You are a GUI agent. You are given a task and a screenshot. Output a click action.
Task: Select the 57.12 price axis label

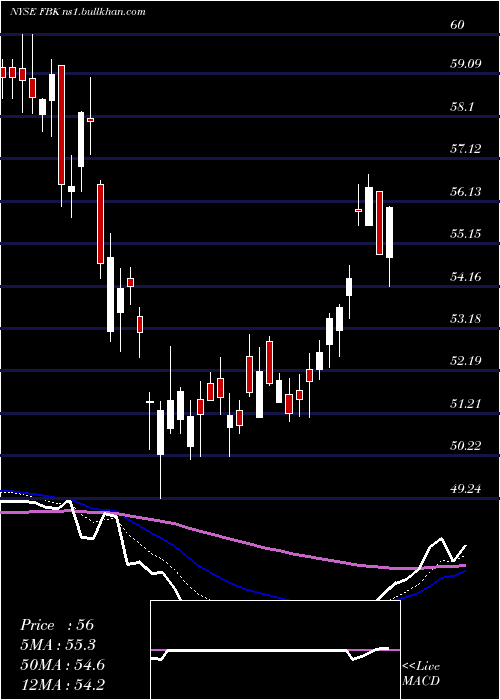click(466, 149)
